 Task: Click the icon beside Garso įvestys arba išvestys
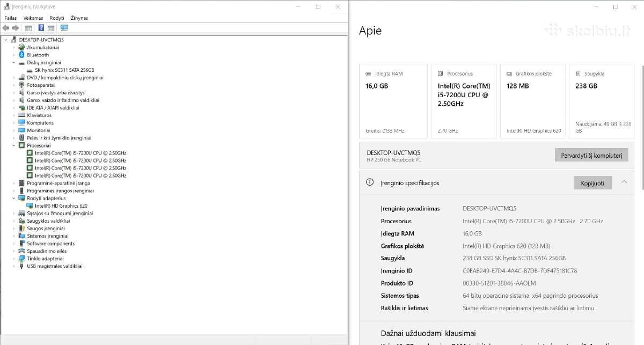[22, 92]
